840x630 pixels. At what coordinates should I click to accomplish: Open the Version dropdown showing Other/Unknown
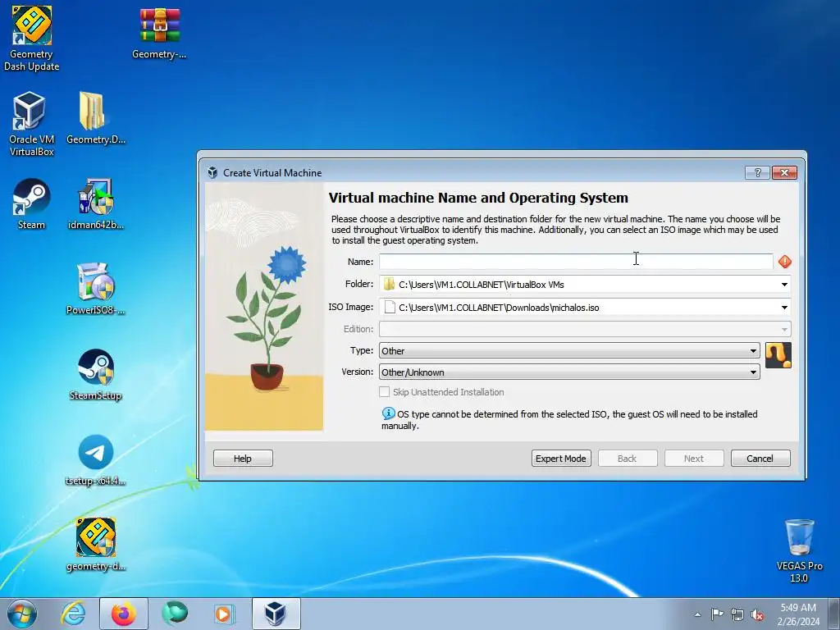pos(569,372)
